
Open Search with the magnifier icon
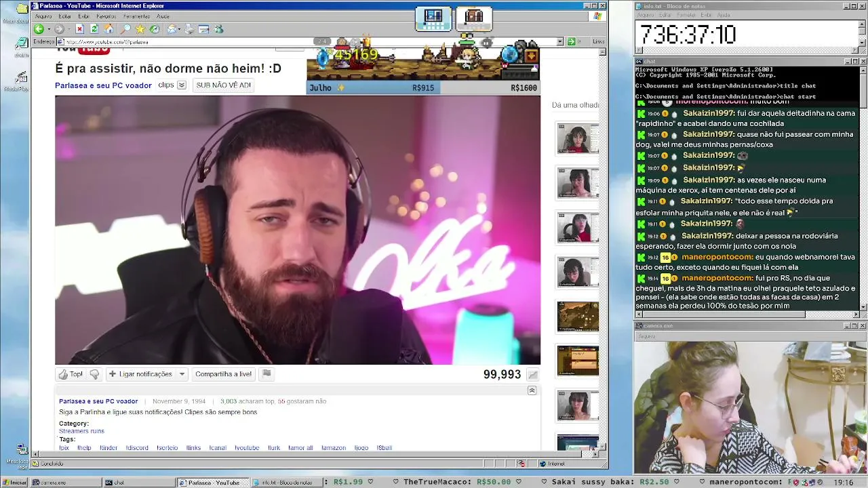coord(125,29)
